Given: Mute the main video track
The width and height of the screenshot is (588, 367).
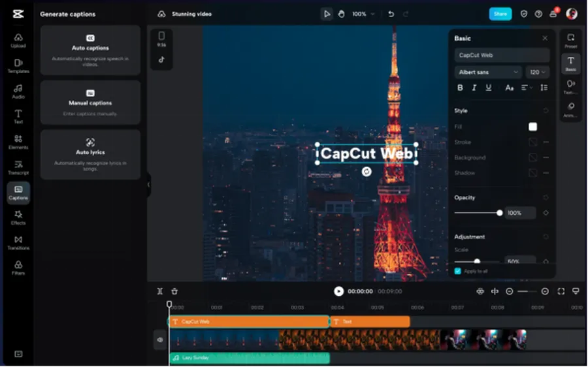Looking at the screenshot, I should click(160, 340).
